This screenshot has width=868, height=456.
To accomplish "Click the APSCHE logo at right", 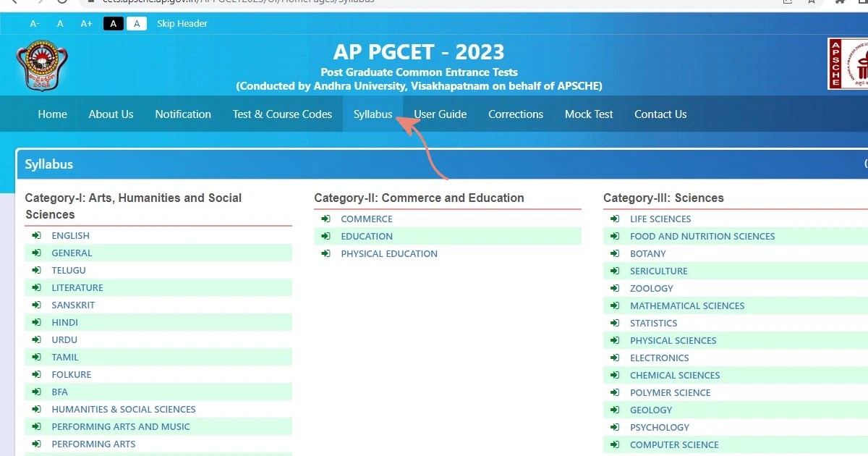I will pos(848,64).
